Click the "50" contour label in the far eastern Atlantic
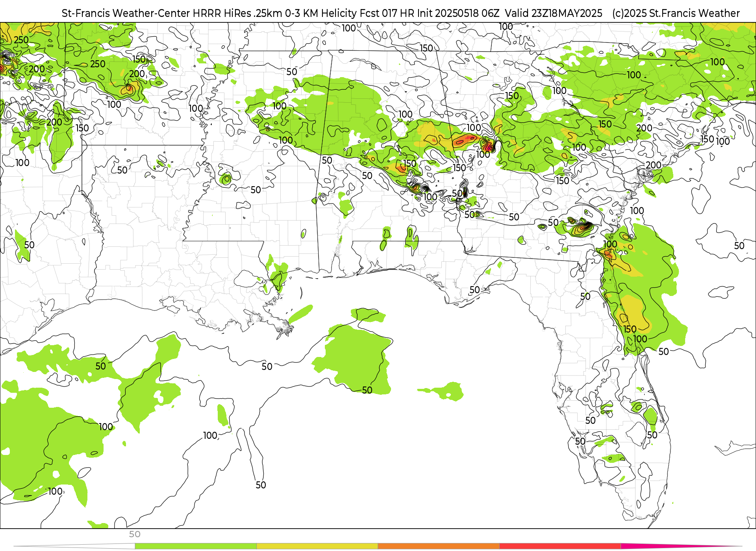 tap(739, 246)
